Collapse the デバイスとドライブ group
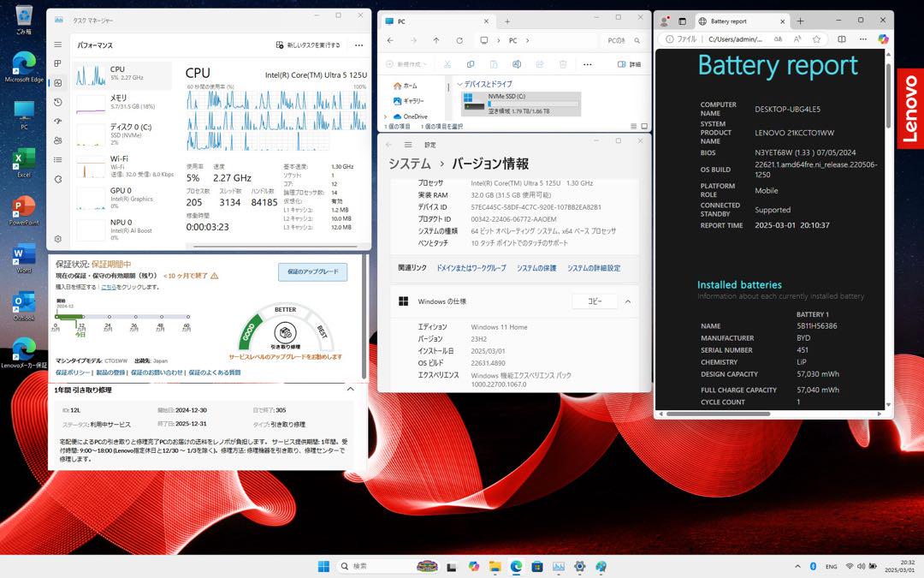Viewport: 924px width, 578px height. pos(459,84)
